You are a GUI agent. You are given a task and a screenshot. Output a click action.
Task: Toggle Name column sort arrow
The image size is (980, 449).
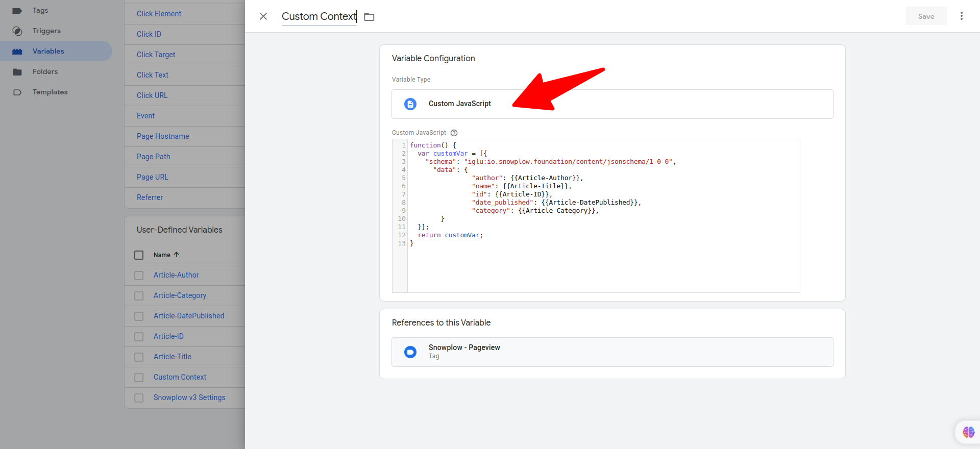pos(176,255)
